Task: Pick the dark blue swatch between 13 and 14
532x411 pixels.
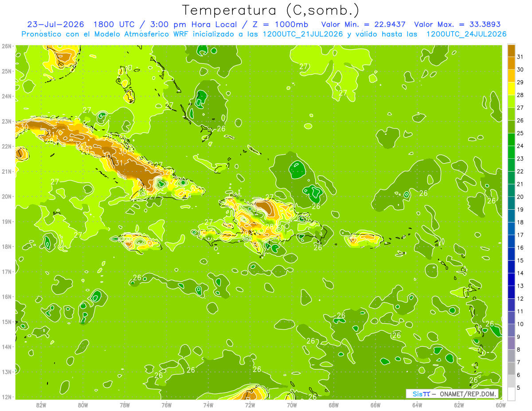Action: point(511,279)
